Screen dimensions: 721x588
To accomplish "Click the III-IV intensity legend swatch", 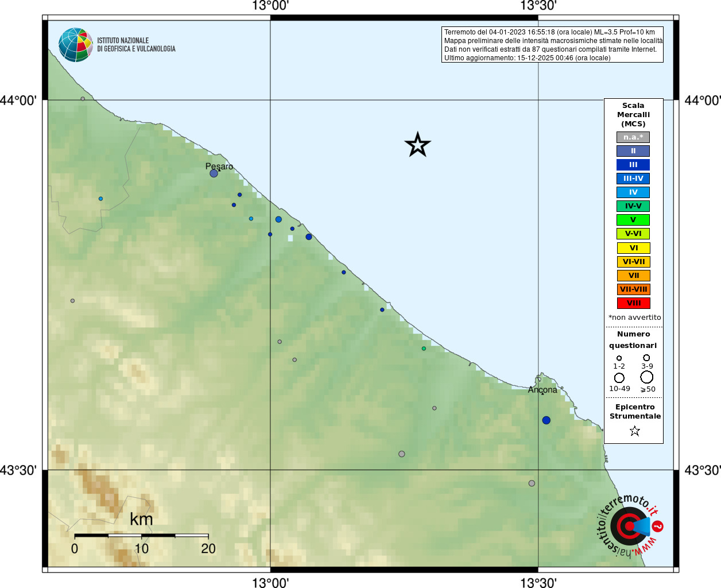I will click(633, 179).
